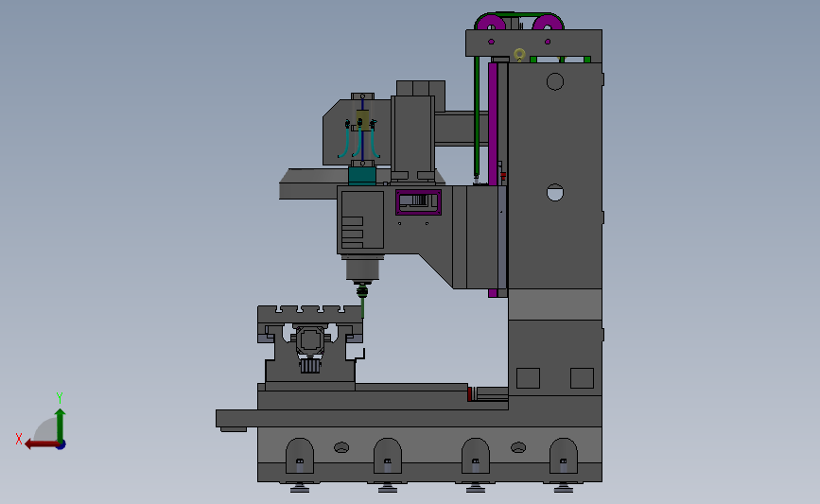Select the middle circular hole on the column

pyautogui.click(x=555, y=192)
